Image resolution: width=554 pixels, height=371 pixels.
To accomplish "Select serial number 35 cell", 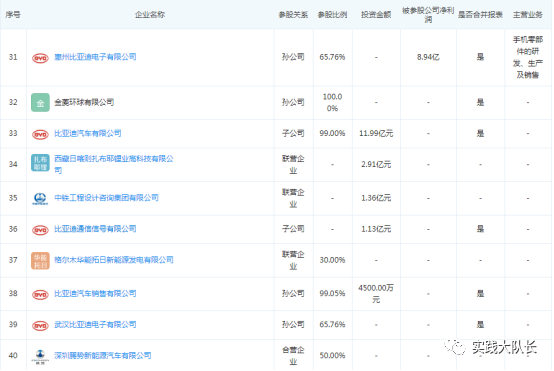I will pos(13,198).
